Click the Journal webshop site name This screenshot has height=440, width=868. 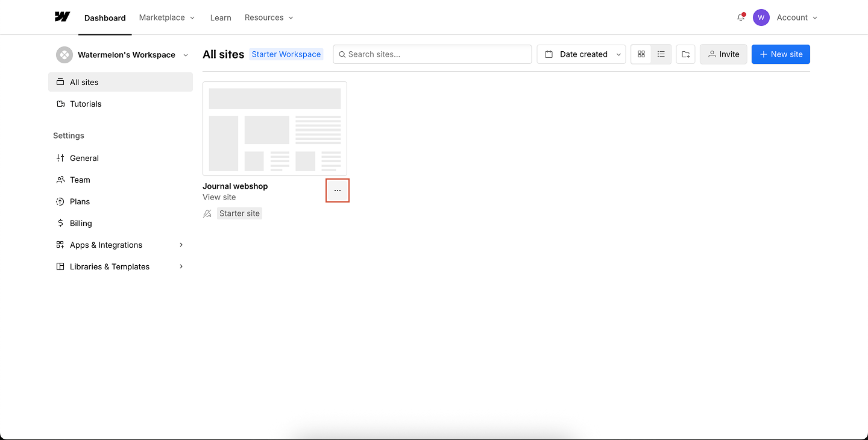[x=235, y=186]
